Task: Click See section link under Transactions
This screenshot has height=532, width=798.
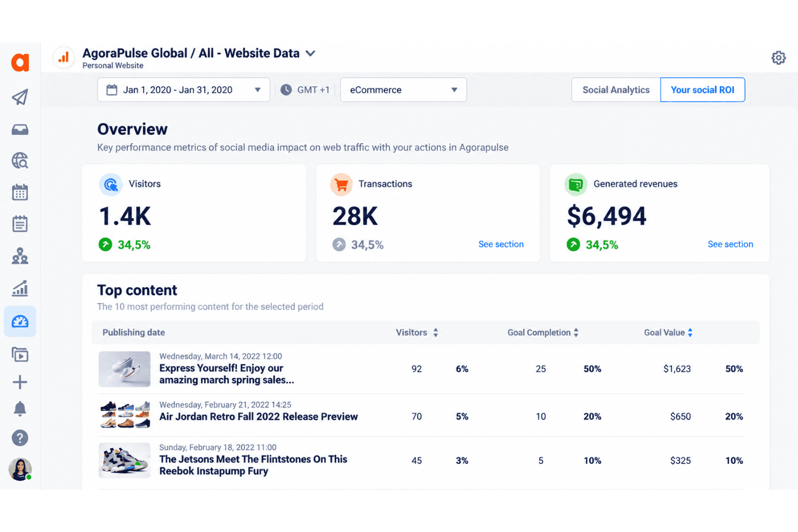Action: pos(501,244)
